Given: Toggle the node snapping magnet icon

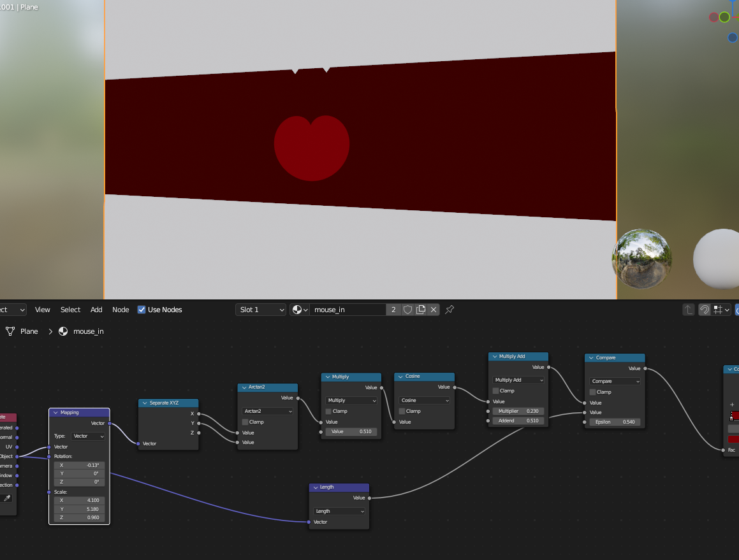Looking at the screenshot, I should tap(705, 310).
